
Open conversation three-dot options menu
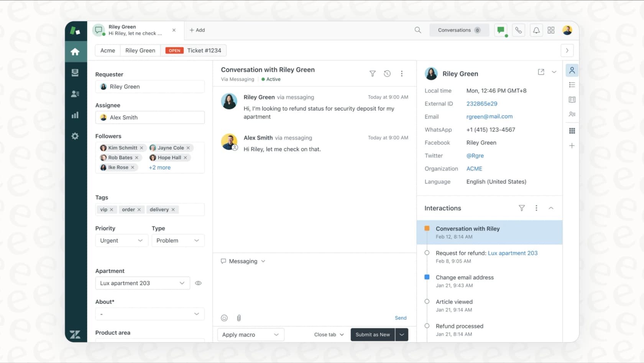402,73
